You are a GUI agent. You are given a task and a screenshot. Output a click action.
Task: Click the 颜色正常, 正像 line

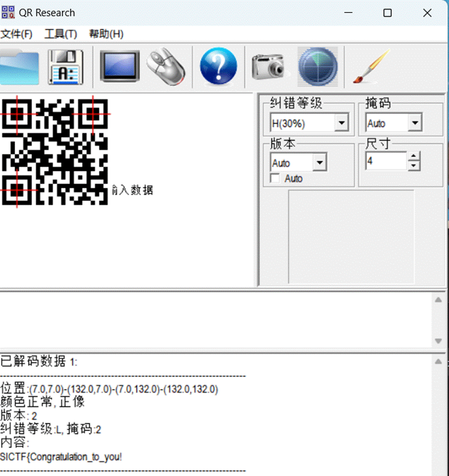point(42,402)
